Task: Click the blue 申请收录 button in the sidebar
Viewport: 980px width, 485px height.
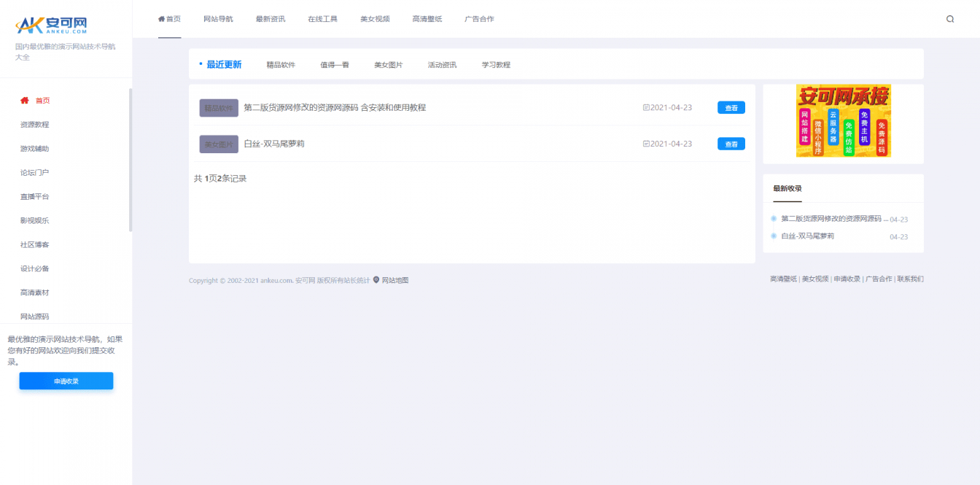Action: (66, 380)
